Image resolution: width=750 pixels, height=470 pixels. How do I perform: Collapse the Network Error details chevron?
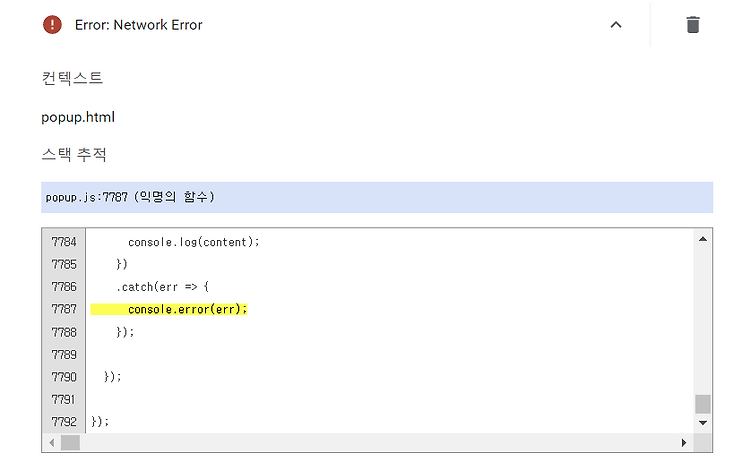[616, 25]
